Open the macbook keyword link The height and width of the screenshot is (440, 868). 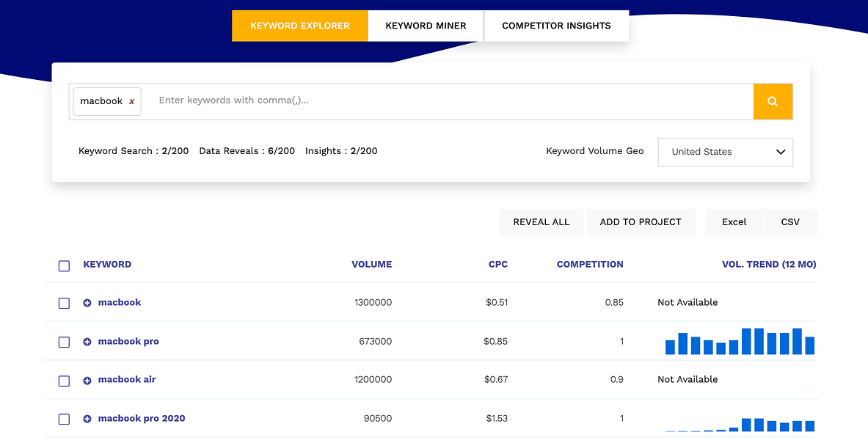[120, 302]
